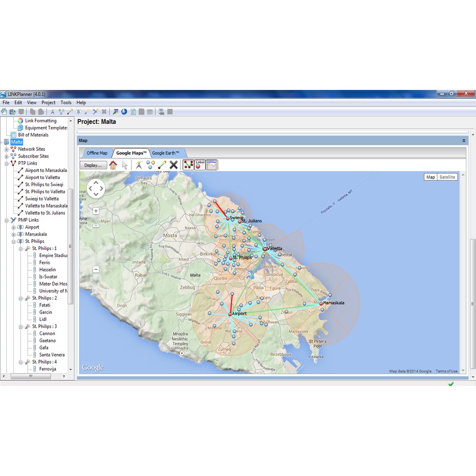The width and height of the screenshot is (476, 476).
Task: Create a new PMP link from main toolbar
Action: [x=96, y=112]
